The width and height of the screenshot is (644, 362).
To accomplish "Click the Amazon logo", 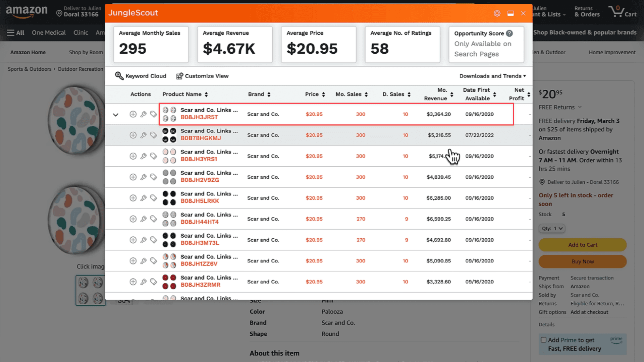I will click(26, 11).
